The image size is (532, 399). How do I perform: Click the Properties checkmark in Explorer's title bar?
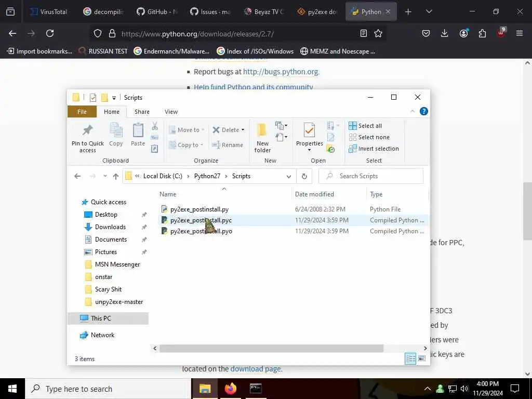[x=92, y=98]
